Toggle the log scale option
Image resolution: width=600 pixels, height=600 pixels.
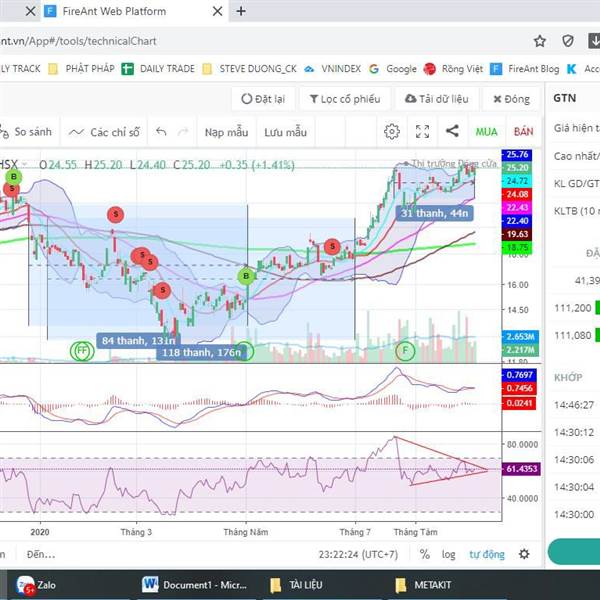[x=449, y=554]
